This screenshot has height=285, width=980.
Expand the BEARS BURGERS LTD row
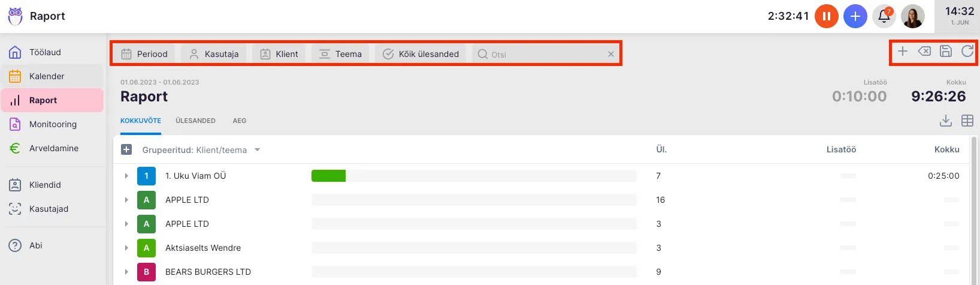[126, 272]
